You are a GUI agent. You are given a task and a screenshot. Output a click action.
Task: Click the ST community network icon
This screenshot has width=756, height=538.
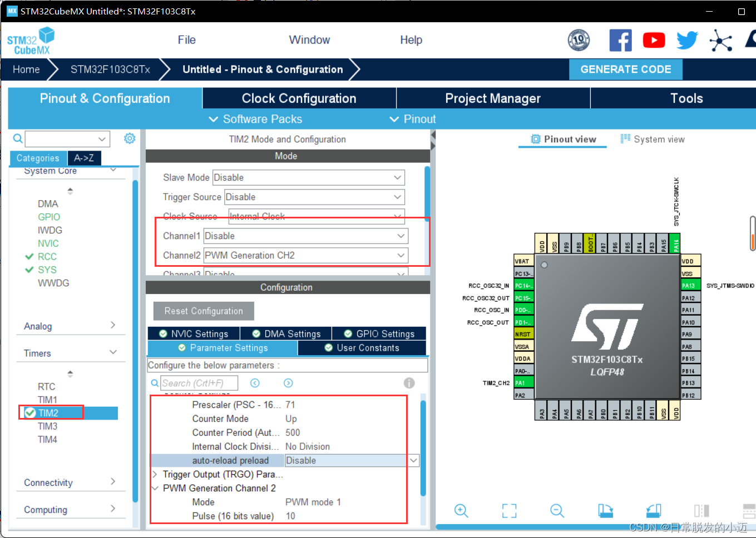[720, 41]
